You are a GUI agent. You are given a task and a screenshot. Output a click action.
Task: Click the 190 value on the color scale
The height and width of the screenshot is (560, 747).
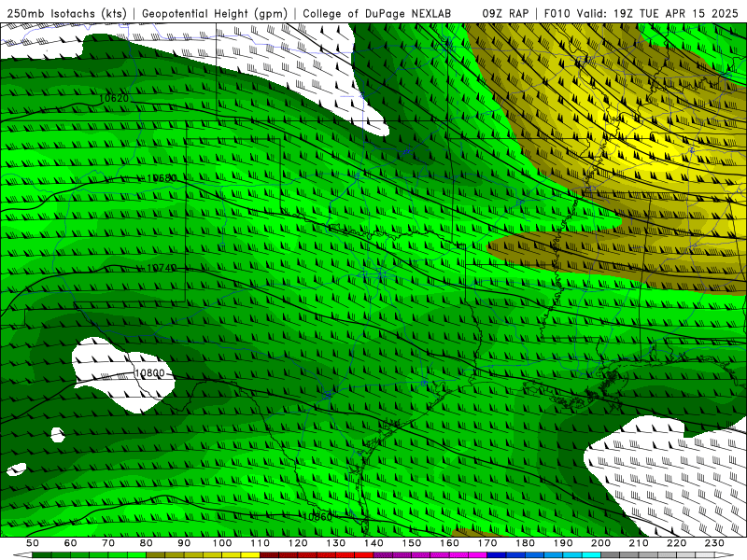pyautogui.click(x=563, y=543)
